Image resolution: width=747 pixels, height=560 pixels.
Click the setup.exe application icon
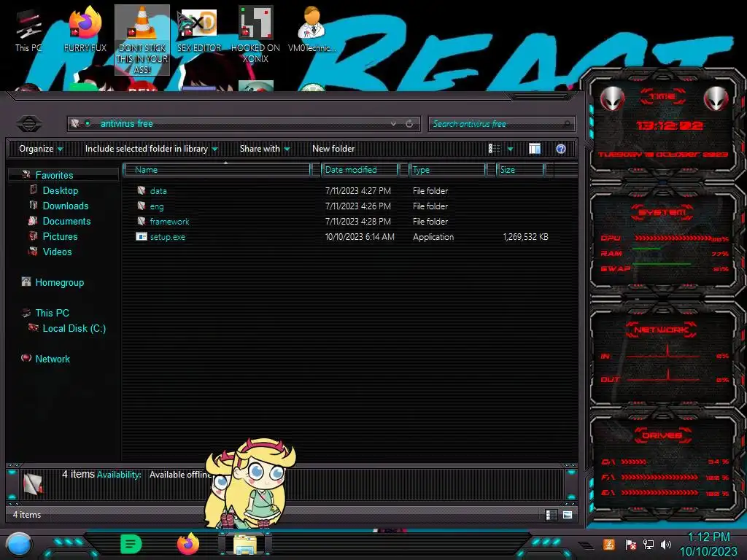click(x=142, y=237)
